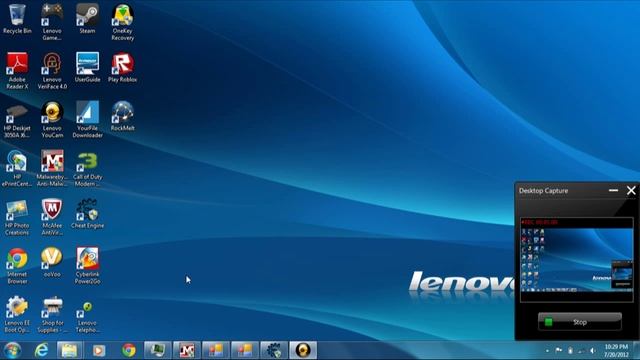Open Windows Explorer folder on taskbar
The width and height of the screenshot is (640, 360).
[x=70, y=350]
